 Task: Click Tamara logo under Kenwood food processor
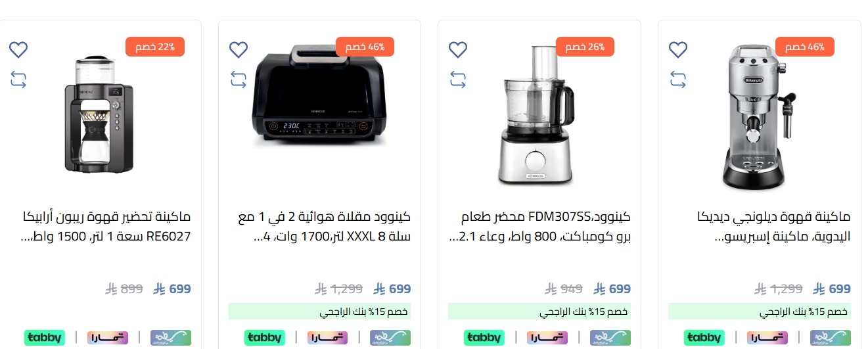pyautogui.click(x=547, y=338)
